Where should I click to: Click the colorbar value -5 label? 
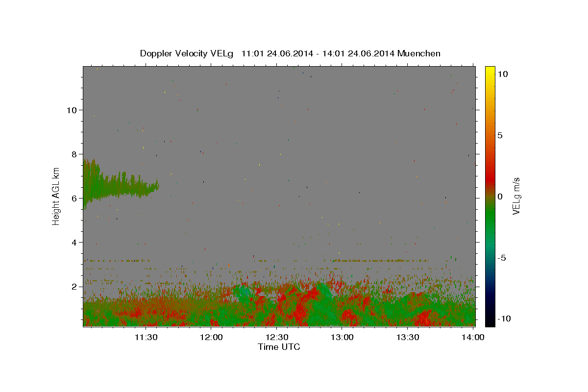pyautogui.click(x=502, y=258)
